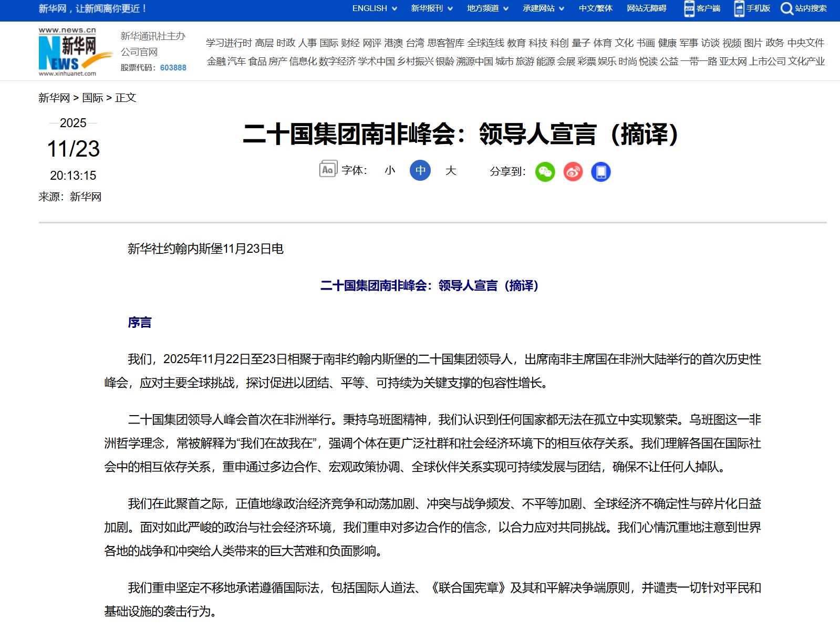Image resolution: width=840 pixels, height=628 pixels.
Task: Share article on Weibo icon
Action: 573,172
